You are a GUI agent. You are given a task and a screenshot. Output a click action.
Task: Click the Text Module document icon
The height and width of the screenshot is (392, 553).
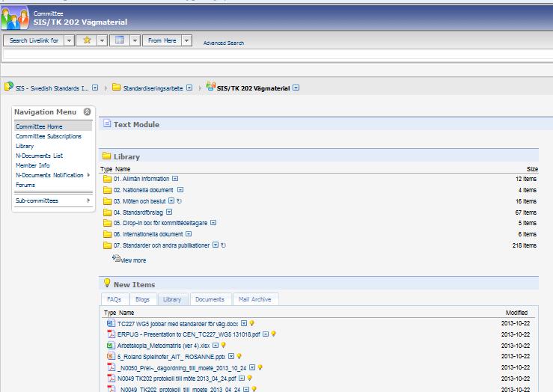pyautogui.click(x=107, y=123)
